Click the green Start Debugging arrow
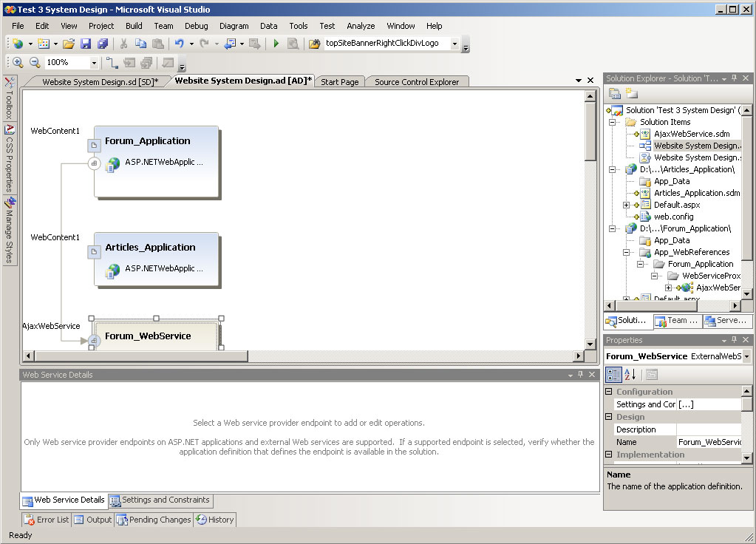 pyautogui.click(x=276, y=44)
